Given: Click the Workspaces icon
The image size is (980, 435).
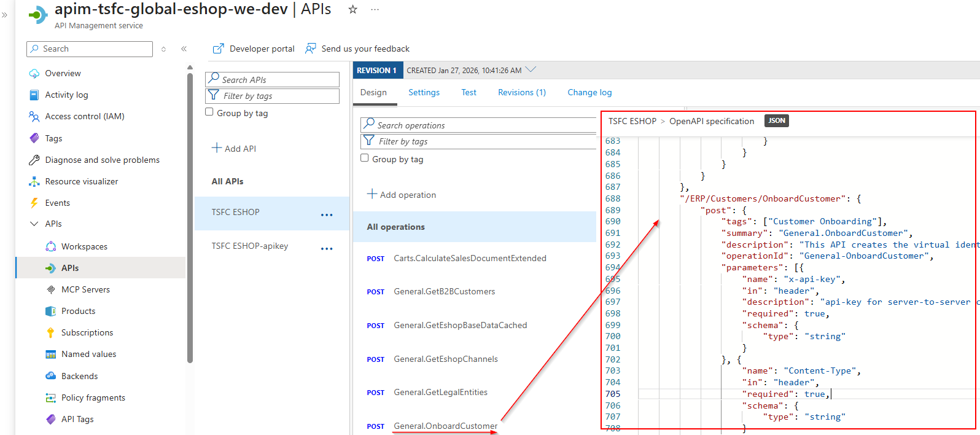Looking at the screenshot, I should (51, 246).
